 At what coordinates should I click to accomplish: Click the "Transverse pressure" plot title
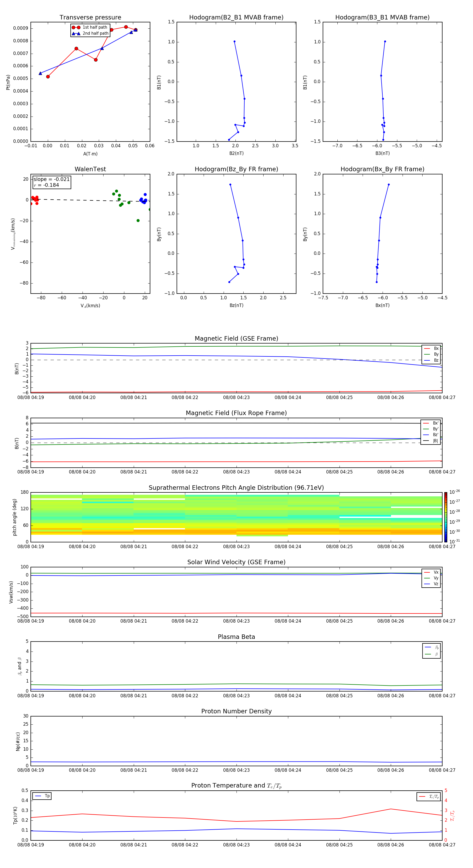coord(90,18)
